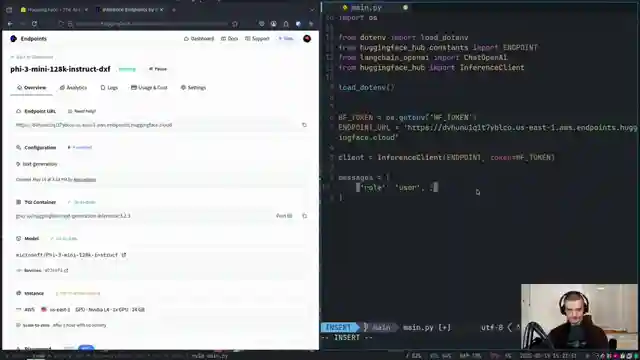The height and width of the screenshot is (360, 640).
Task: Copy the Endpoint URL with the copy icon
Action: coord(304,125)
